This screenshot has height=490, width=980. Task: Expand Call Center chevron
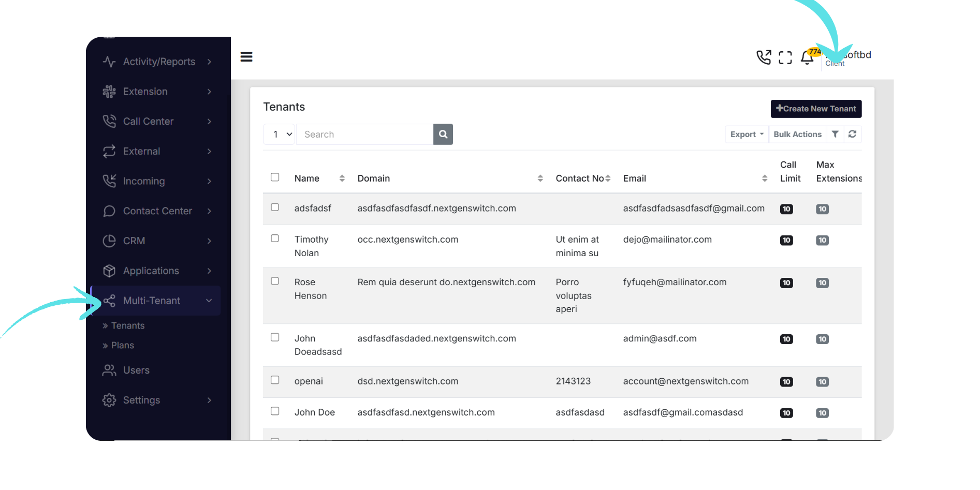(209, 122)
